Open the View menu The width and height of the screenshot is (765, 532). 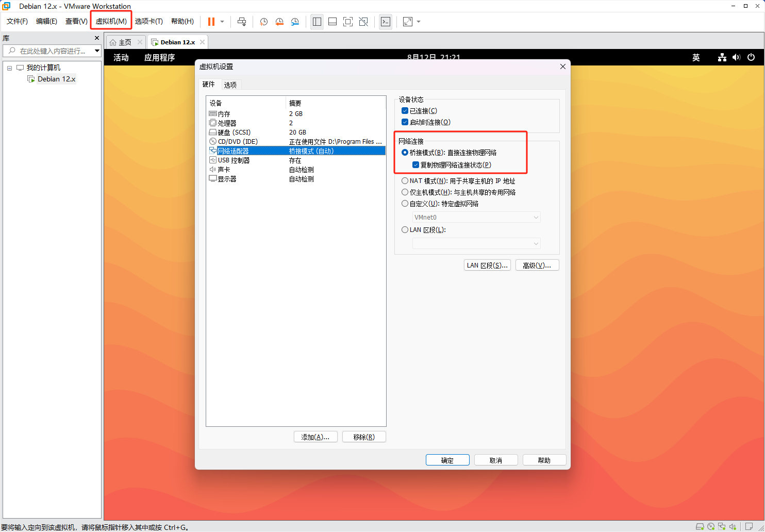(x=76, y=22)
